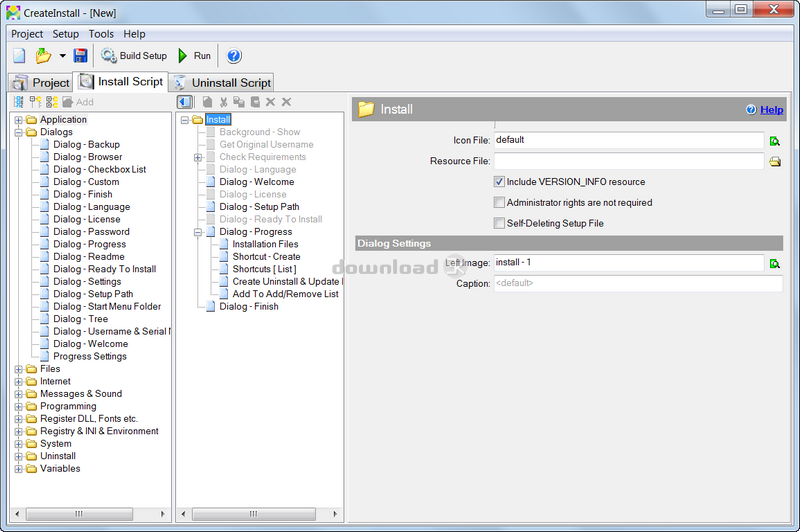The height and width of the screenshot is (532, 800).
Task: Toggle the command panel with the blue arrow icon
Action: [185, 102]
